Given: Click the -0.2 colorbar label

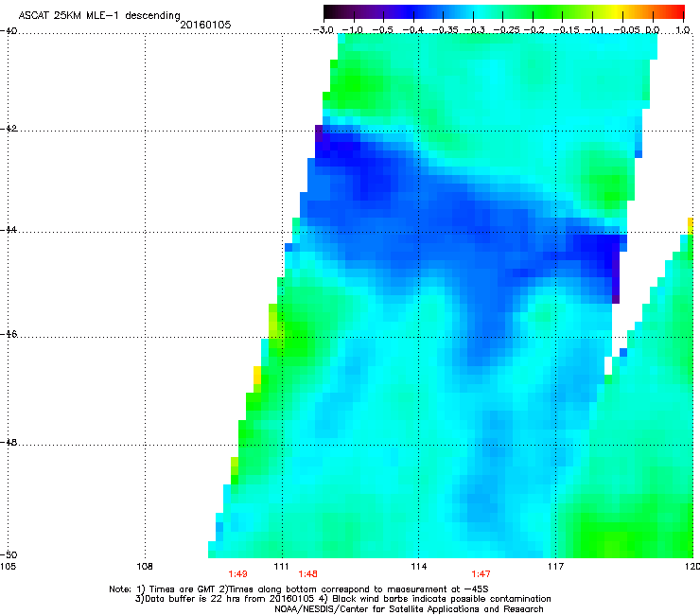Looking at the screenshot, I should [534, 30].
